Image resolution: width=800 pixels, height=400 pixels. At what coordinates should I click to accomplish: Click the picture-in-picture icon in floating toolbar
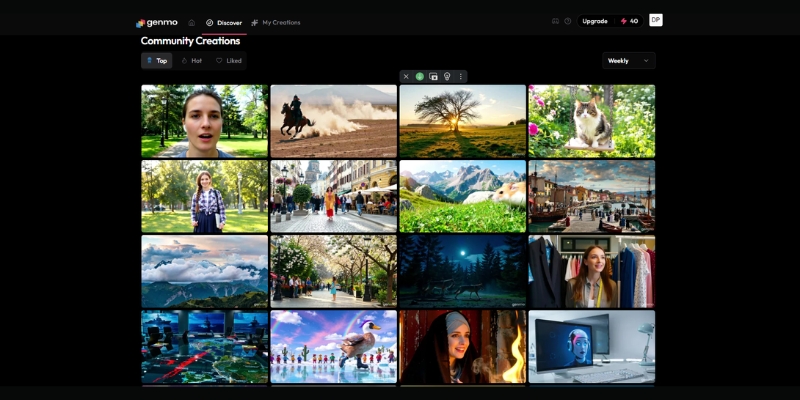tap(433, 77)
